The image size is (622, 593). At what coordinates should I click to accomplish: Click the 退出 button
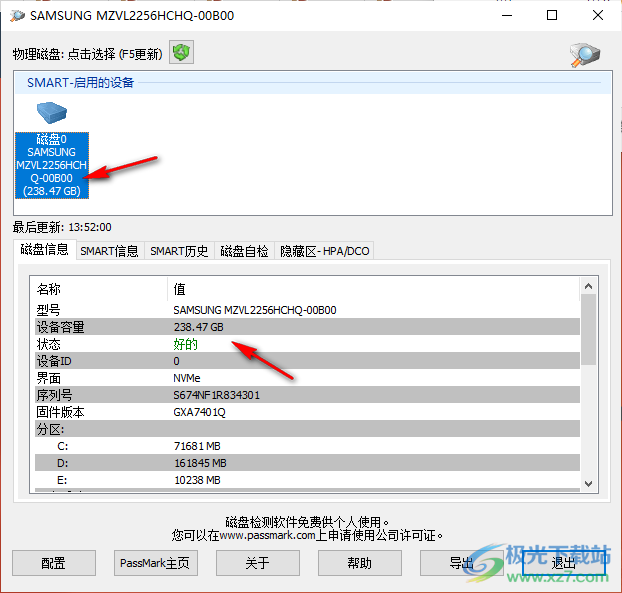(x=564, y=563)
